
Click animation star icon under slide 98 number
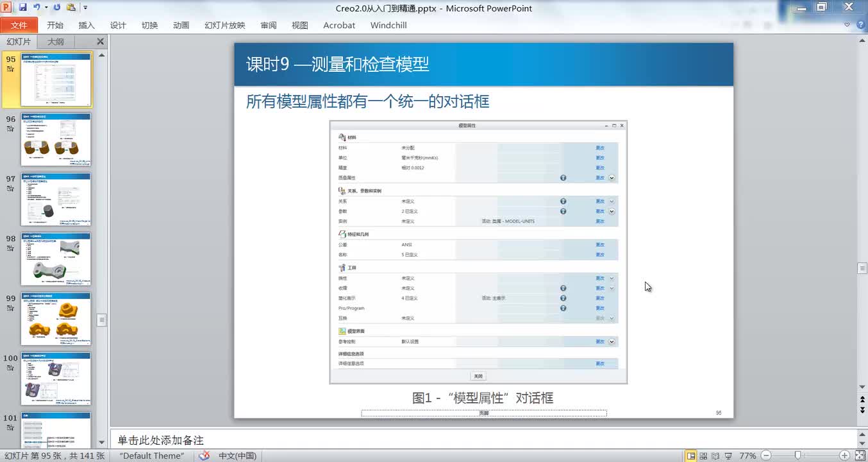coord(10,248)
